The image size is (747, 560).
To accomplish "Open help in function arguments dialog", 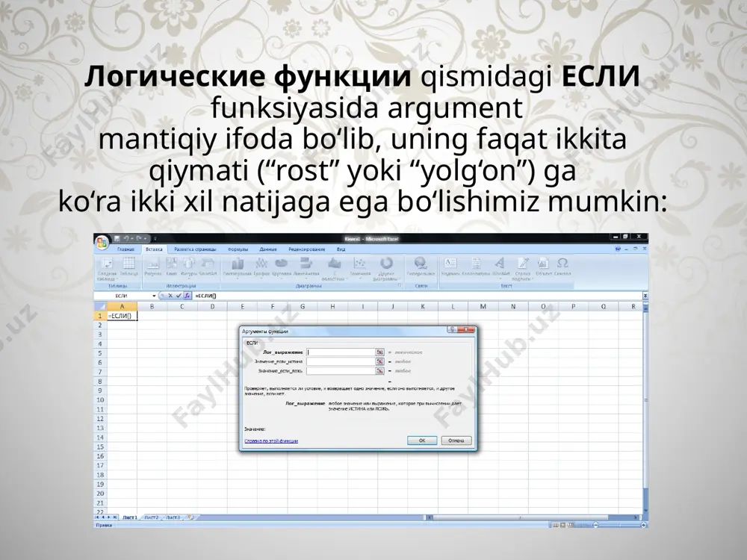I will (452, 330).
